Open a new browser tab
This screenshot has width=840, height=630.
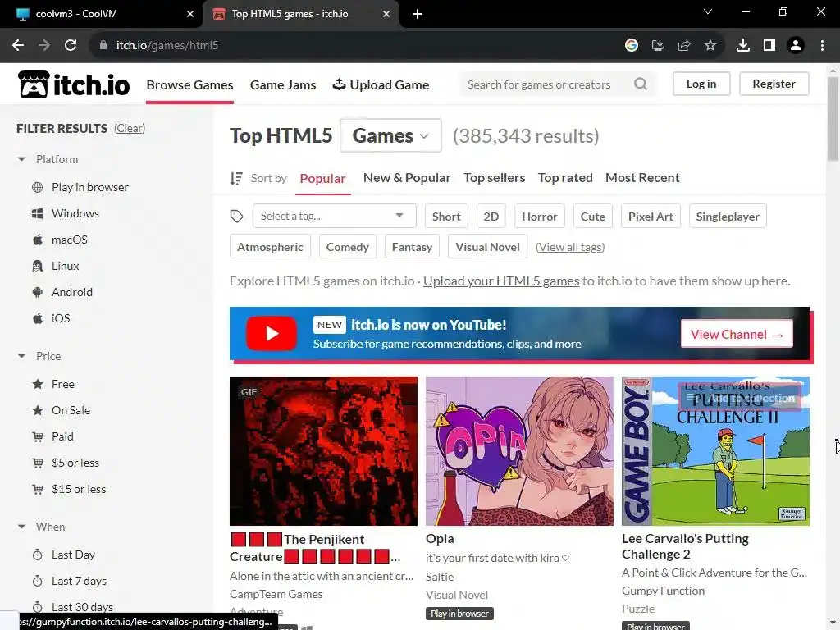click(418, 14)
